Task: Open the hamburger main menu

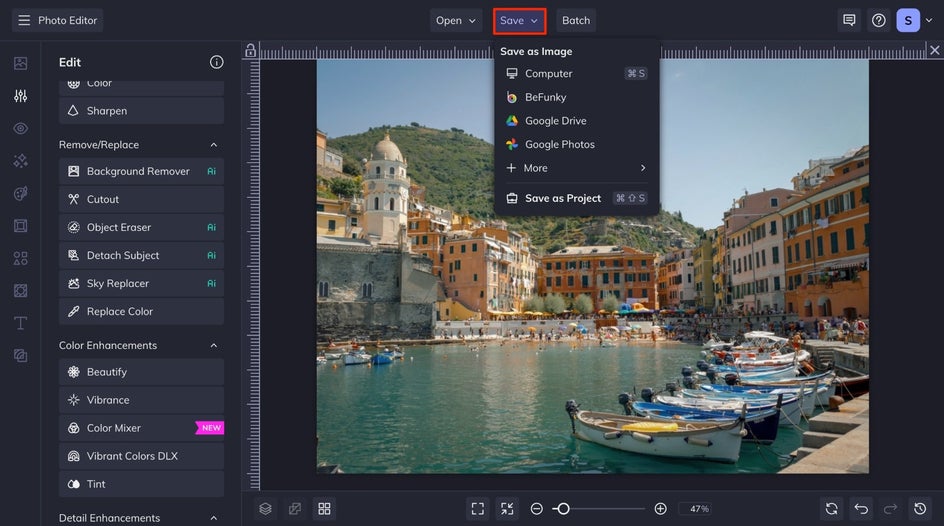Action: click(x=24, y=20)
